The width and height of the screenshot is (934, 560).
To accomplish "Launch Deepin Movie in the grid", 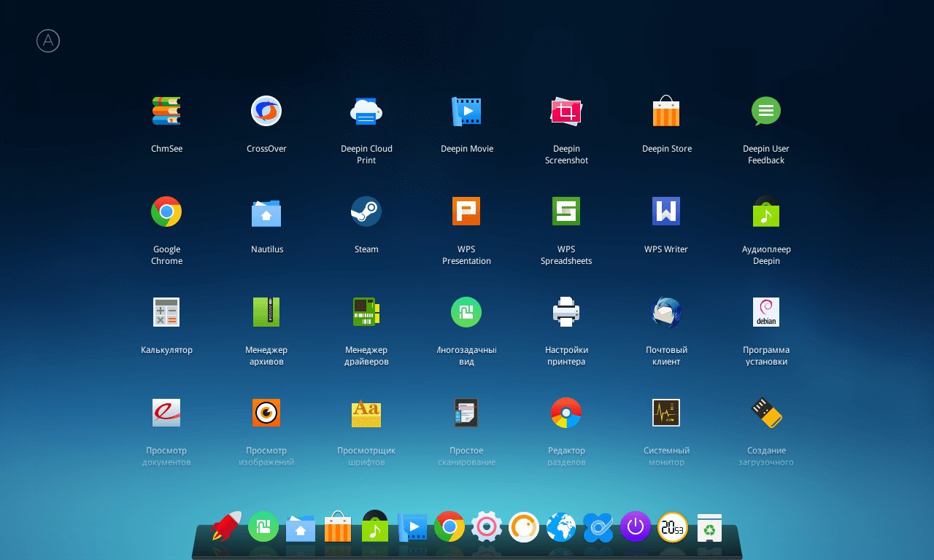I will 467,111.
